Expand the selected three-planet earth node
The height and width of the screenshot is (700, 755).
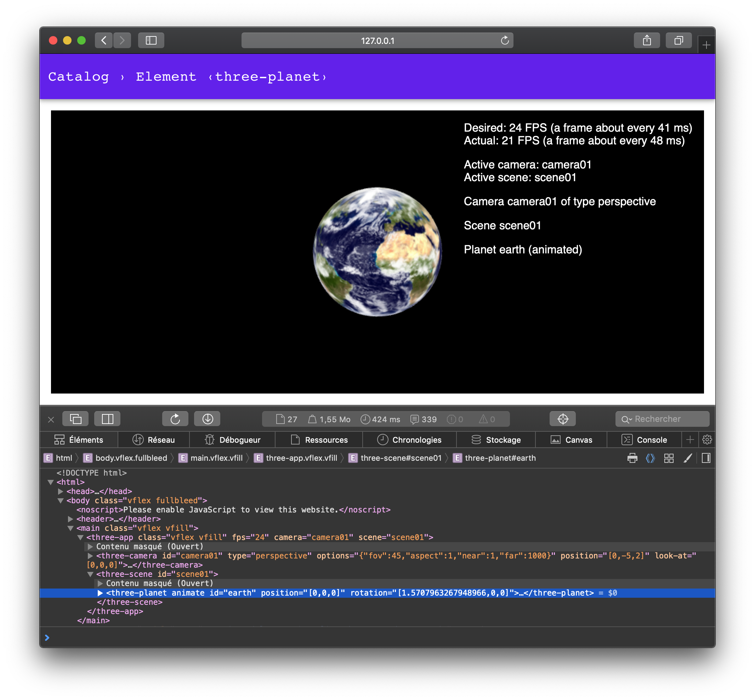100,593
